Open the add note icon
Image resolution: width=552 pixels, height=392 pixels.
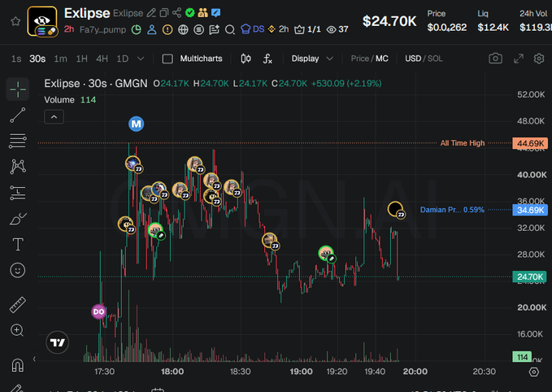(214, 29)
